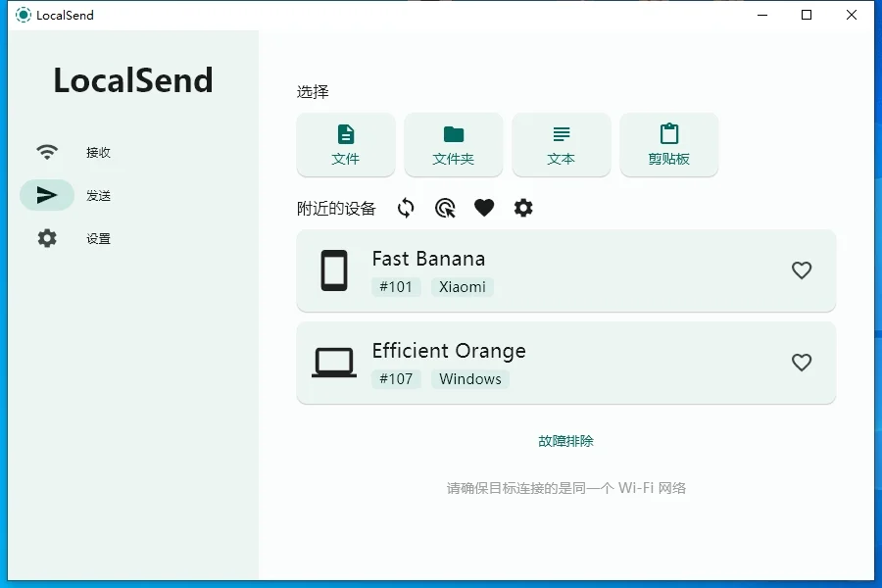Click the Wi-Fi icon next to 接收
Viewport: 882px width, 588px height.
pyautogui.click(x=46, y=152)
